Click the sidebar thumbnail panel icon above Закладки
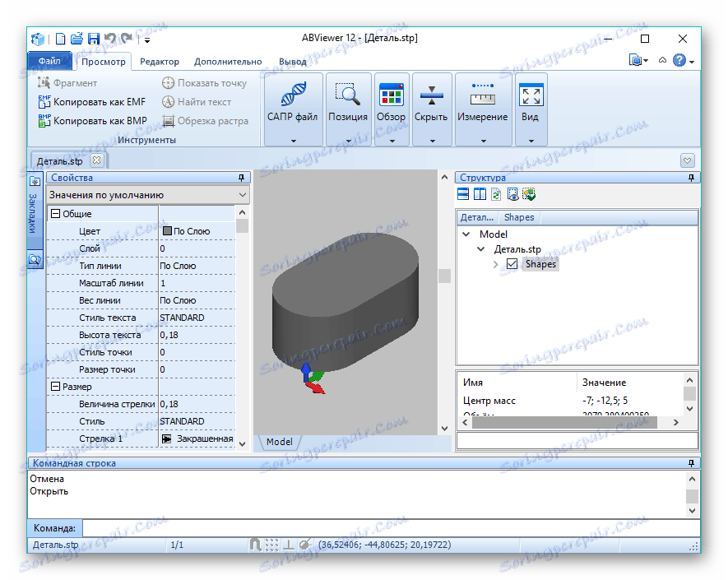The image size is (728, 580). pyautogui.click(x=35, y=182)
